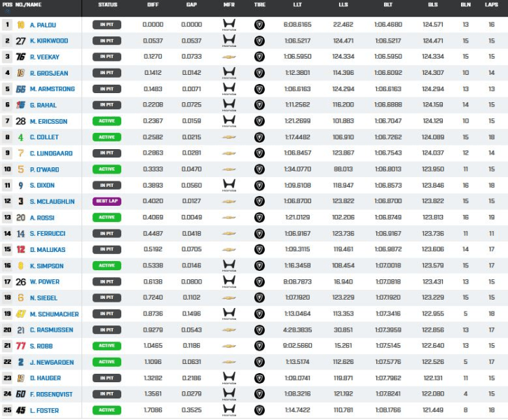Open driver M. Ericsson's name link

[x=48, y=121]
